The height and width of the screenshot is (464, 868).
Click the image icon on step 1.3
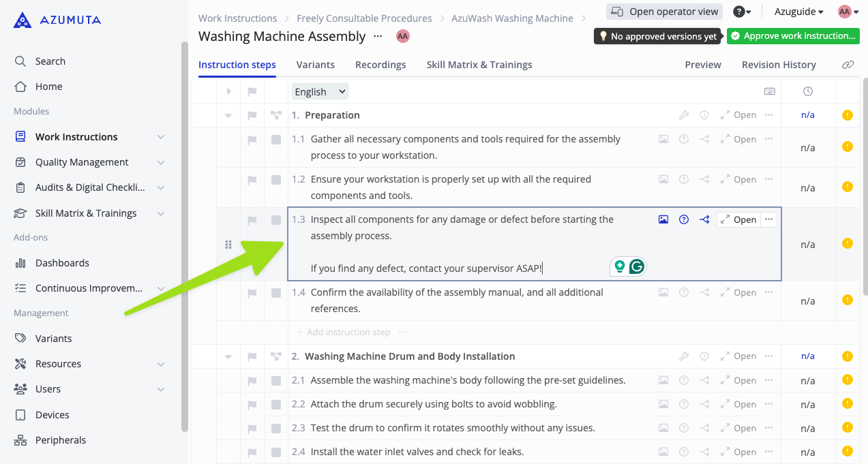pos(663,219)
